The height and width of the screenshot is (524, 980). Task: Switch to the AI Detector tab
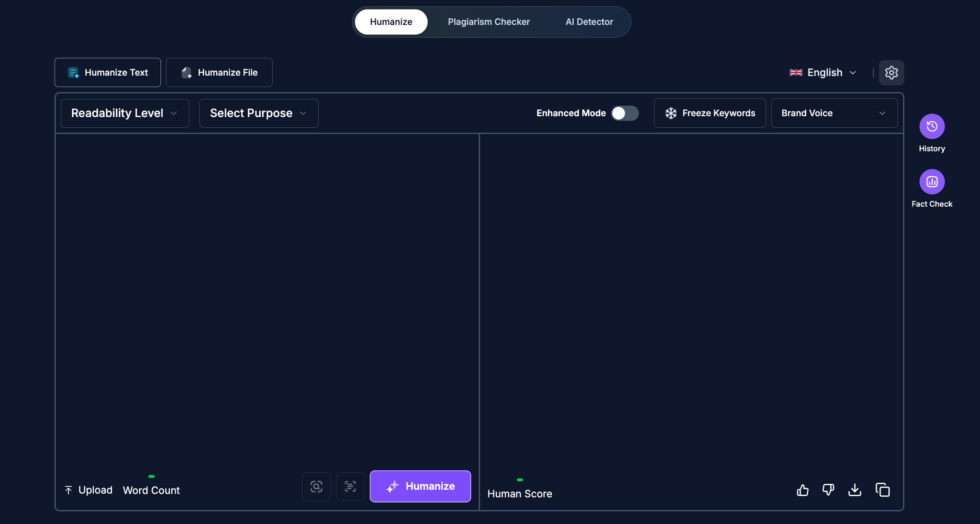point(589,22)
